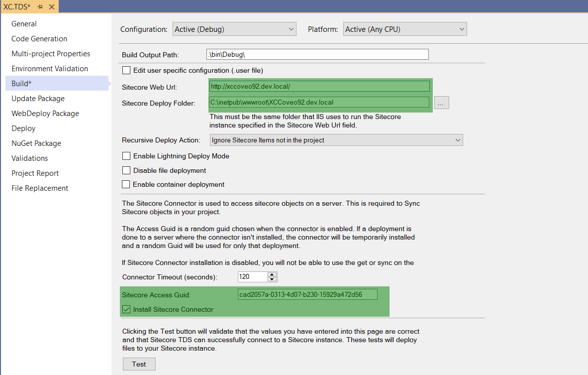The width and height of the screenshot is (588, 375).
Task: Check Disable file deployment
Action: (126, 170)
